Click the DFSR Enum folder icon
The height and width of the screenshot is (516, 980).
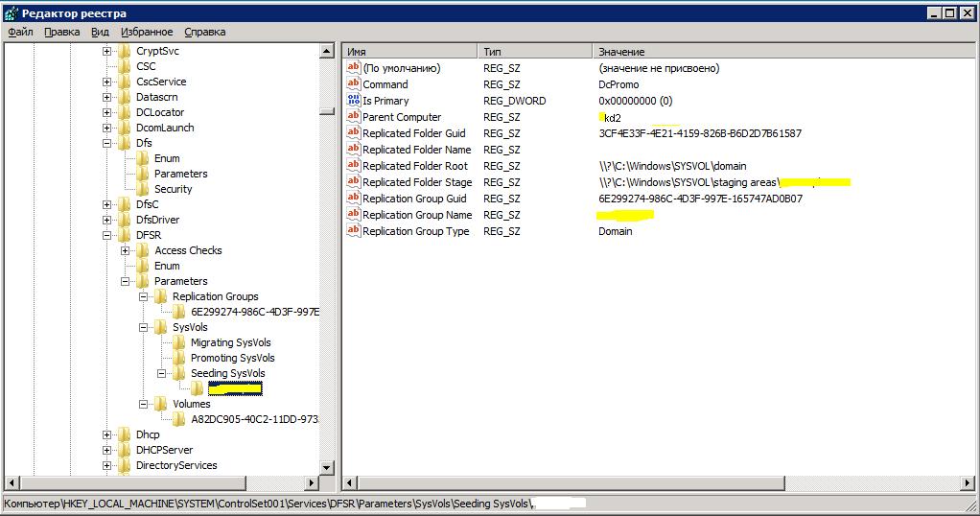point(143,266)
